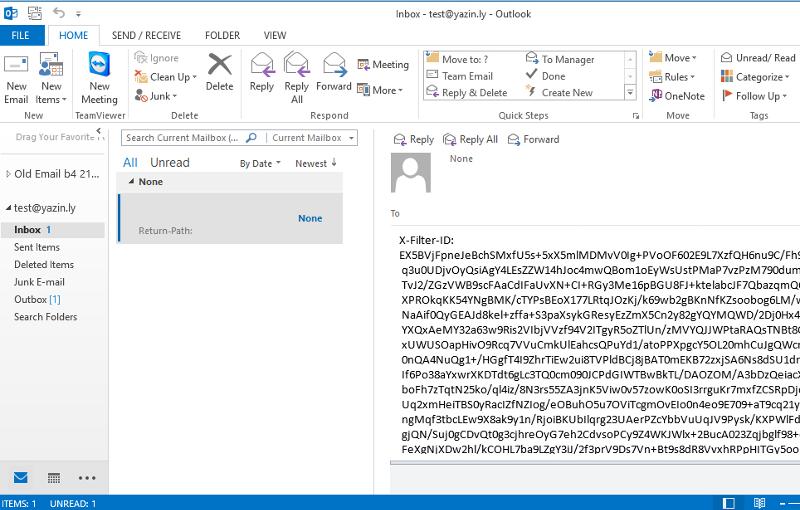Collapse the test@yazin.ly account tree
Screen dimensions: 800x510
8,208
